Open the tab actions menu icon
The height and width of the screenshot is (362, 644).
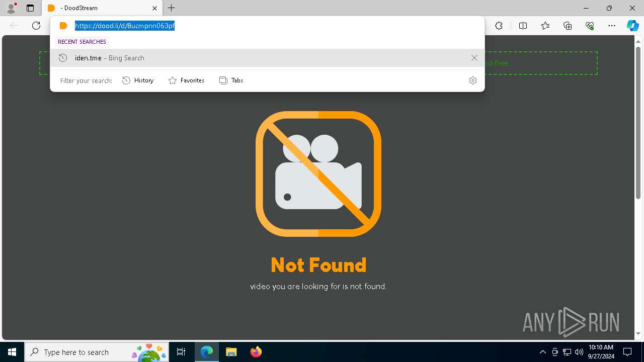pyautogui.click(x=30, y=8)
